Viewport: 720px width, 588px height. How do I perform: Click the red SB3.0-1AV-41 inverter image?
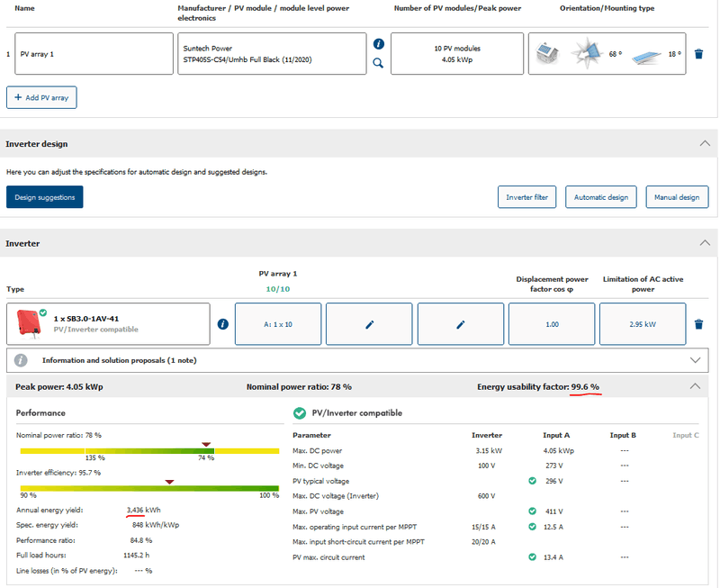[x=27, y=323]
